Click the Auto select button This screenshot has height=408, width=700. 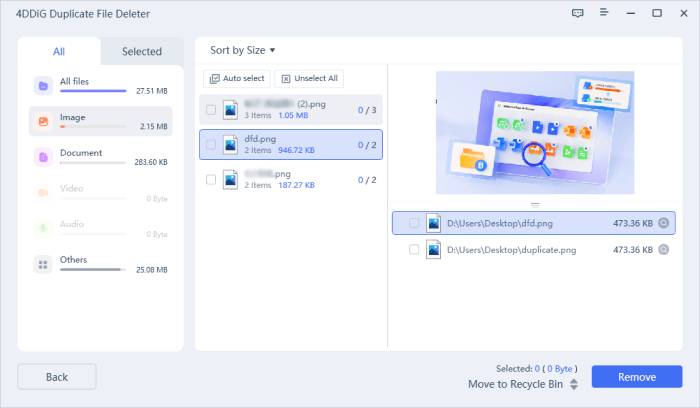pyautogui.click(x=237, y=79)
